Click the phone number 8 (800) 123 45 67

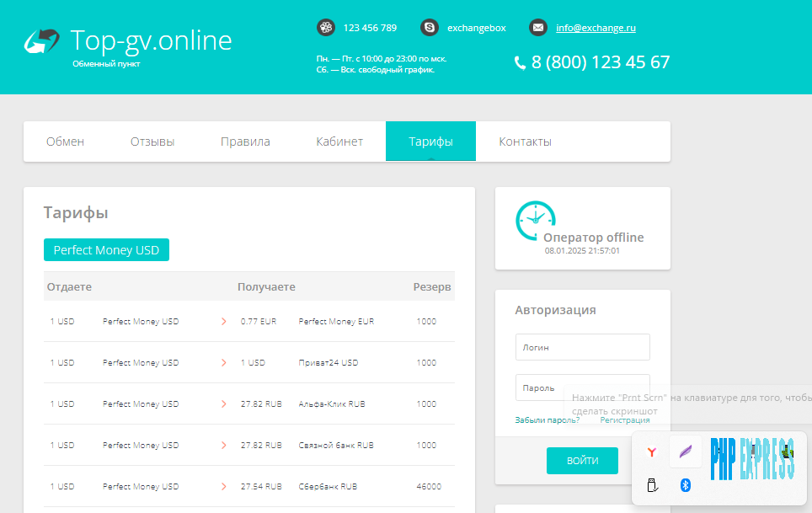pyautogui.click(x=601, y=62)
